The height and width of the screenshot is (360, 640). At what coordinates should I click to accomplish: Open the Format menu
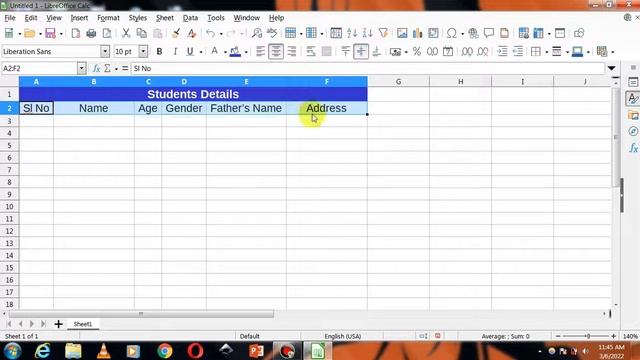click(108, 18)
